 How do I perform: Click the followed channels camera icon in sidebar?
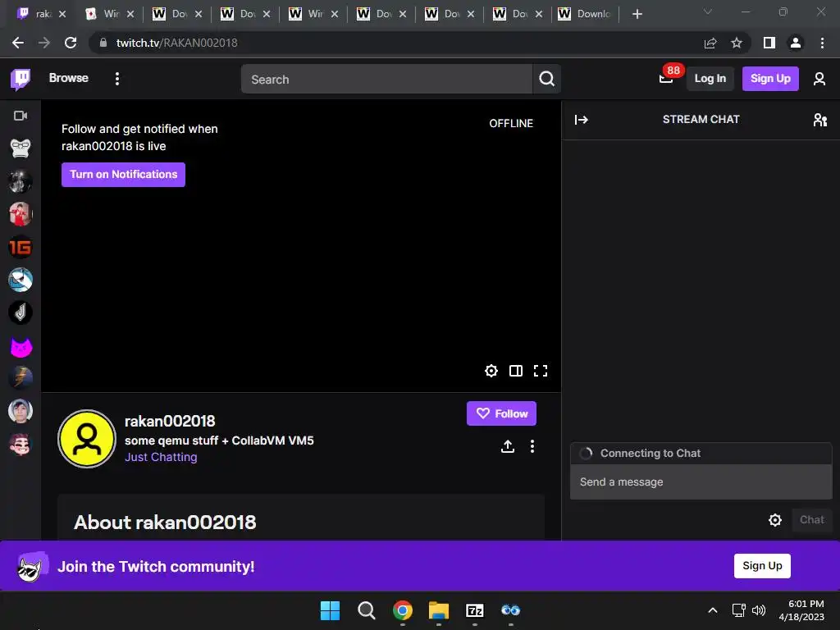tap(21, 116)
